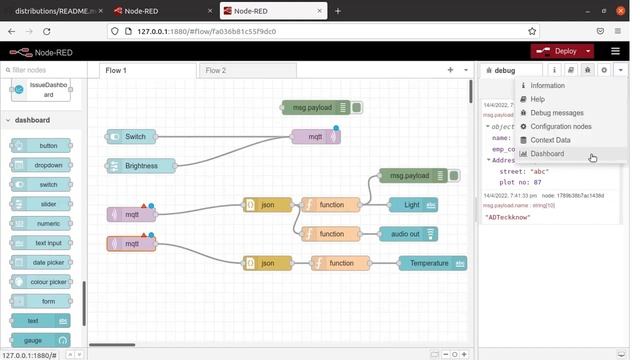Image resolution: width=640 pixels, height=360 pixels.
Task: Switch to the Flow 2 tab
Action: coord(247,70)
